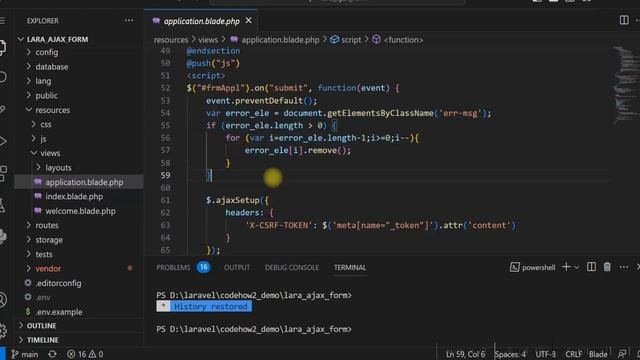Screen dimensions: 640x360
Task: Expand the layouts folder
Action: coord(58,168)
